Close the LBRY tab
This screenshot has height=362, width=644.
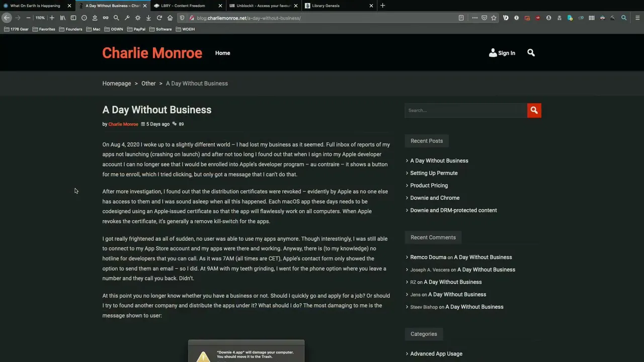pyautogui.click(x=220, y=6)
